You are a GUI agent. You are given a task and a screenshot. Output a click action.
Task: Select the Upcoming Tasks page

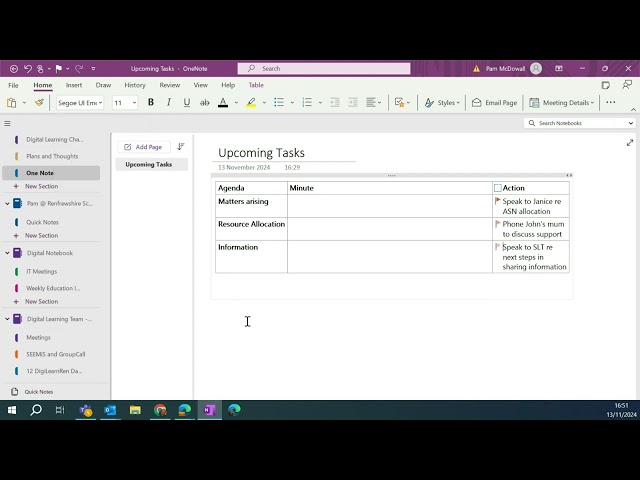152,164
